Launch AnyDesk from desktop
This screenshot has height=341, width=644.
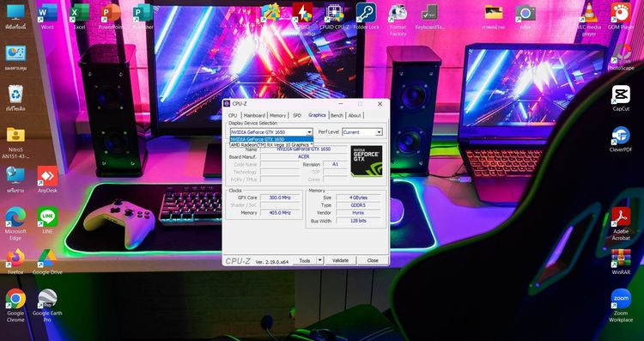(47, 180)
